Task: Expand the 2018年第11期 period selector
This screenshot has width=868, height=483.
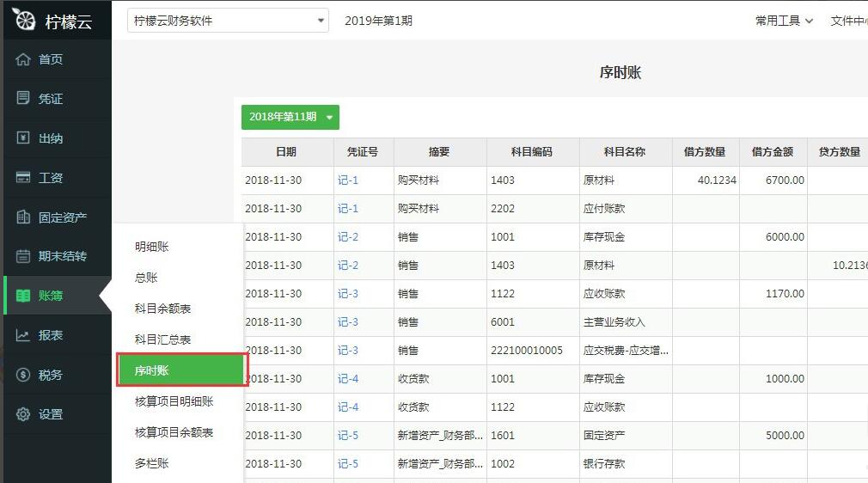Action: 290,117
